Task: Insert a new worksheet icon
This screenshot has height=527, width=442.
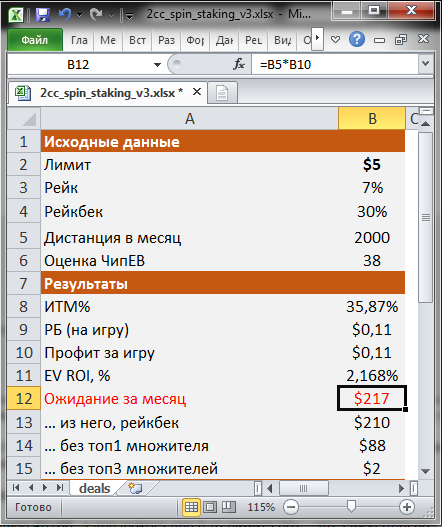Action: [x=135, y=488]
